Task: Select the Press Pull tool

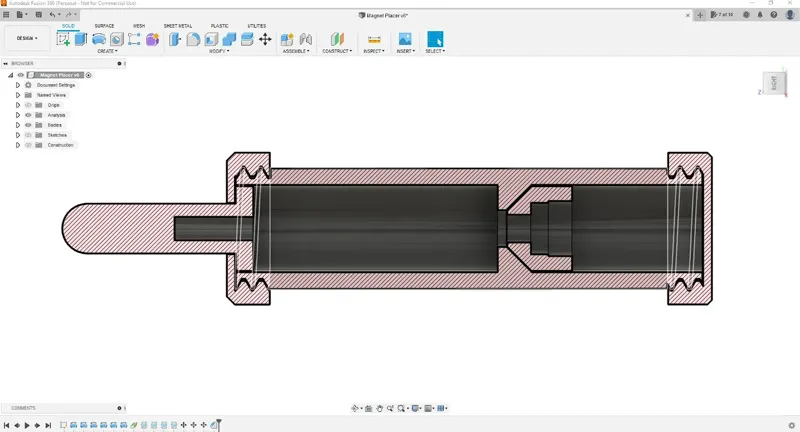Action: tap(175, 39)
